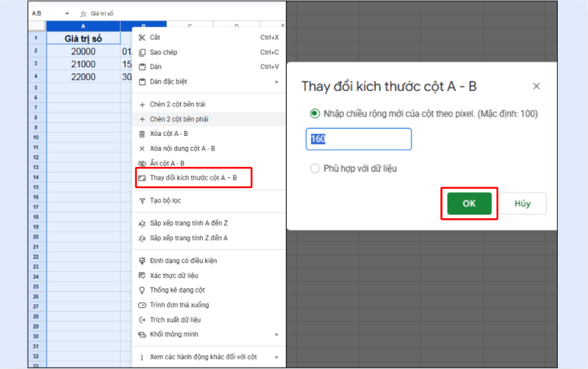
Task: Expand the Dán đặc biệt submenu arrow
Action: pyautogui.click(x=277, y=82)
